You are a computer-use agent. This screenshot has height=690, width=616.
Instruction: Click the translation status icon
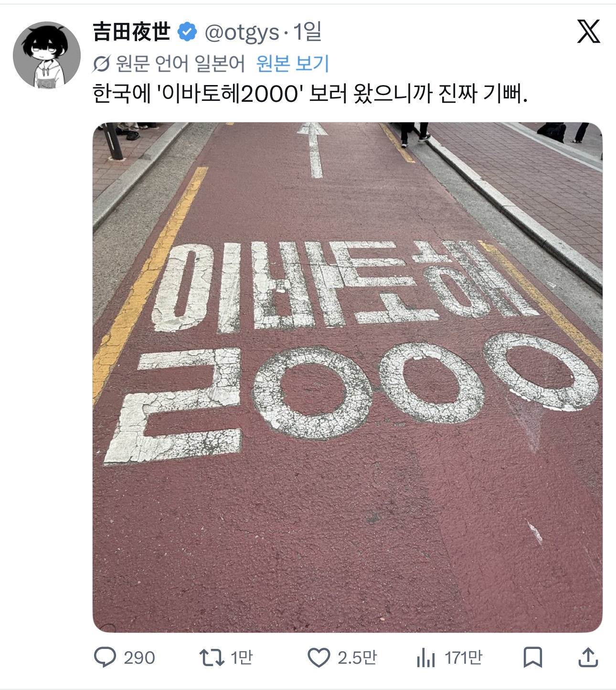pos(101,64)
